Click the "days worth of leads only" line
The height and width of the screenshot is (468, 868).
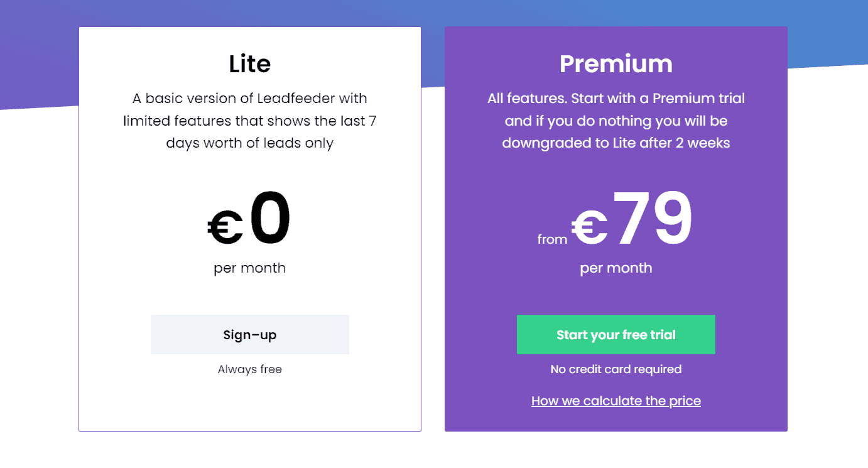pyautogui.click(x=249, y=143)
